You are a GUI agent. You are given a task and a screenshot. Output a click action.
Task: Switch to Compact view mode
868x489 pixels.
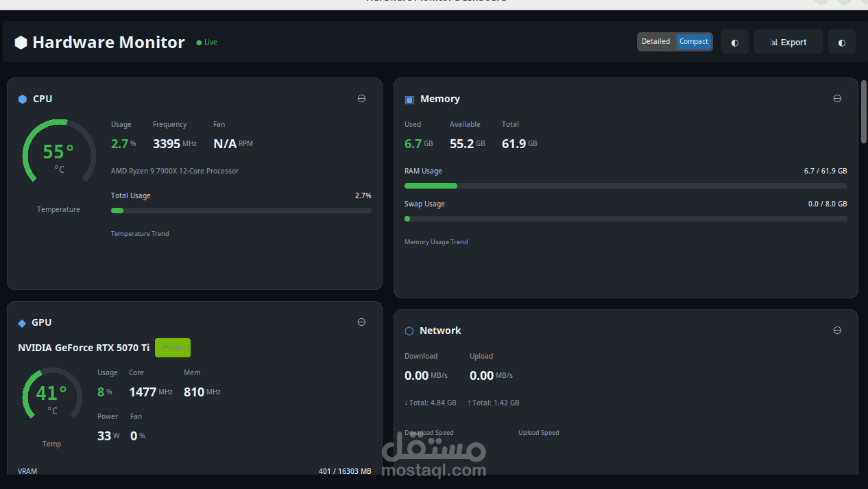click(x=694, y=42)
